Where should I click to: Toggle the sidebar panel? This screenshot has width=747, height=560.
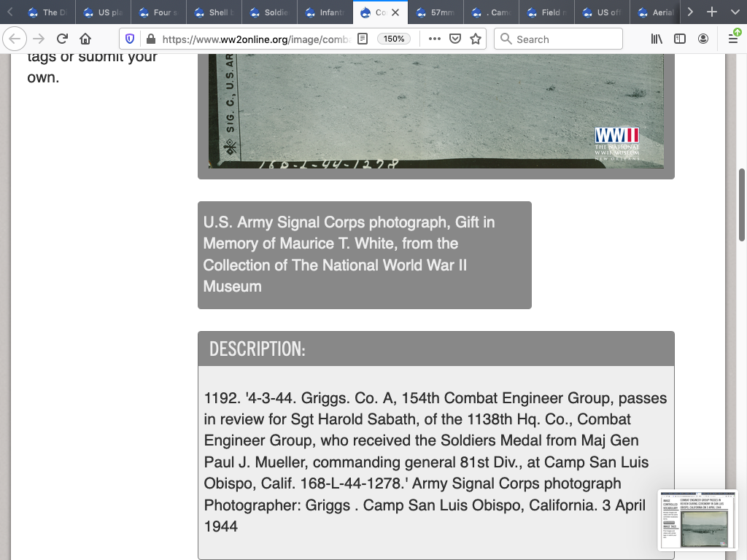pos(680,39)
